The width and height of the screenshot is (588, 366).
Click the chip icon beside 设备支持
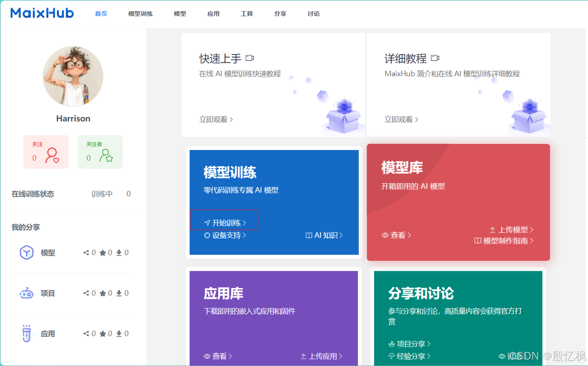pyautogui.click(x=207, y=235)
